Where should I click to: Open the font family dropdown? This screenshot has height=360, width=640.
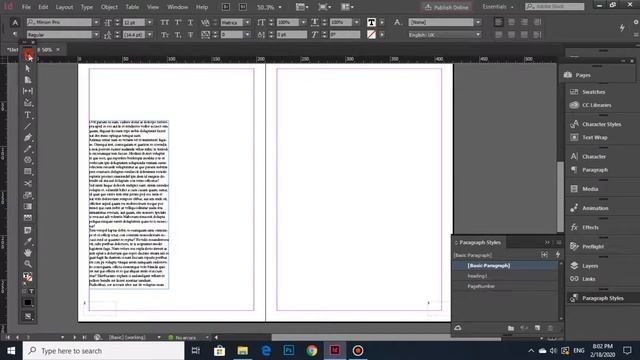pos(96,22)
